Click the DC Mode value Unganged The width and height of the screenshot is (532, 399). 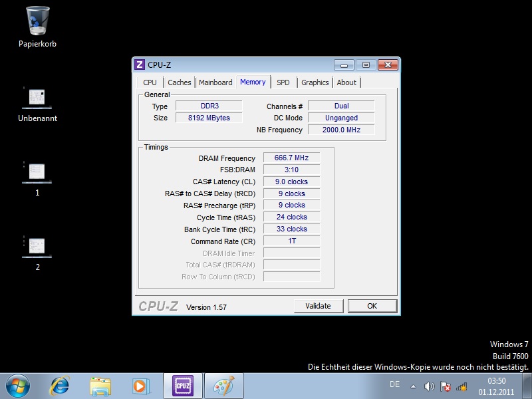(341, 118)
